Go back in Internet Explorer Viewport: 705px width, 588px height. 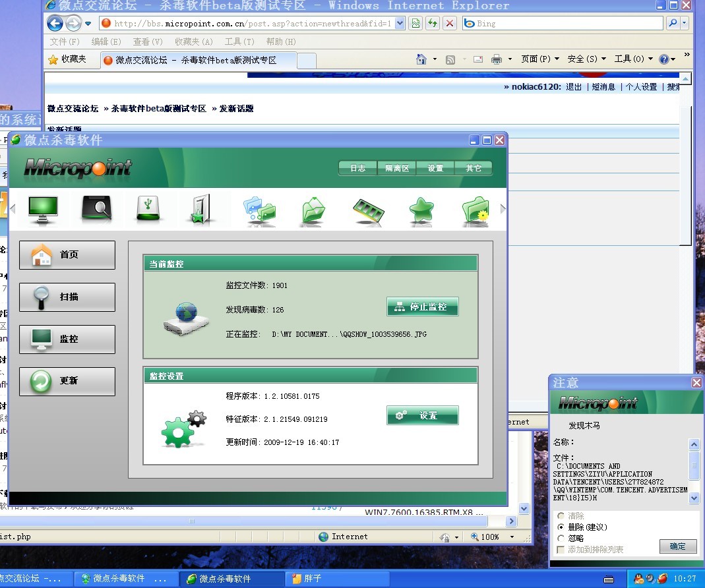55,23
